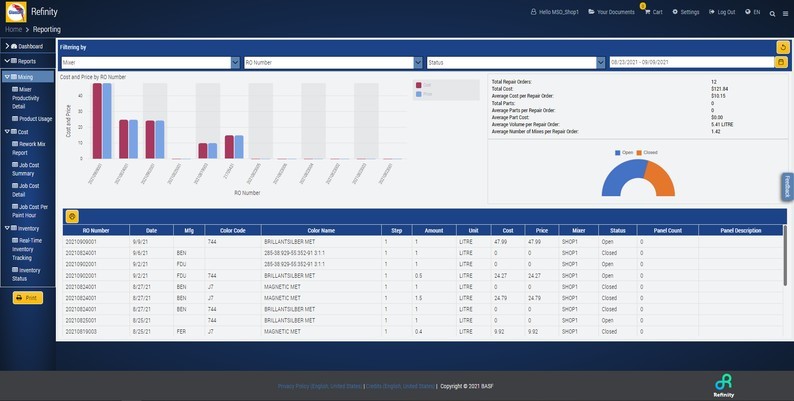Open Inventory Status report

26,274
